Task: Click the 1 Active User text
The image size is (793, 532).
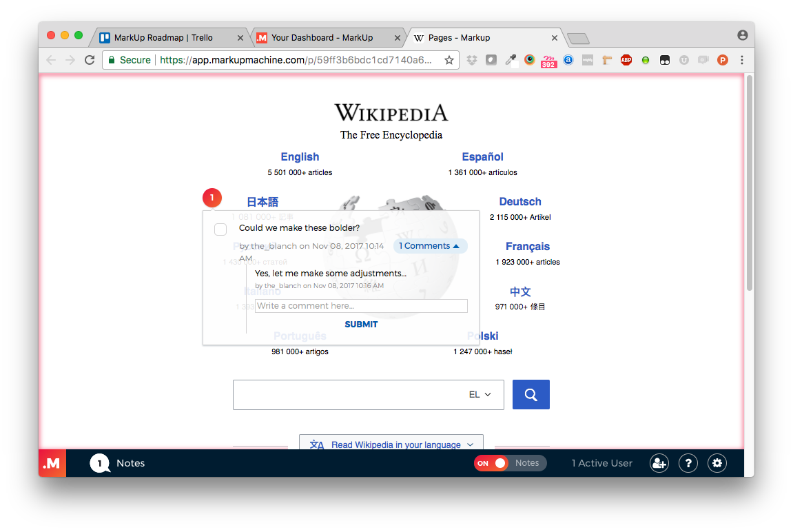Action: click(x=602, y=463)
